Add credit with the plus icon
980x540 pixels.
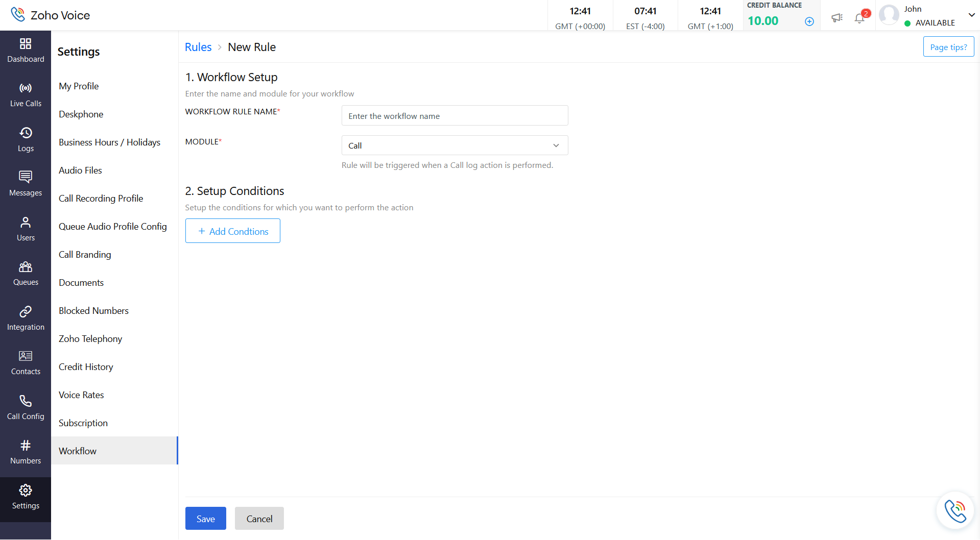[809, 21]
